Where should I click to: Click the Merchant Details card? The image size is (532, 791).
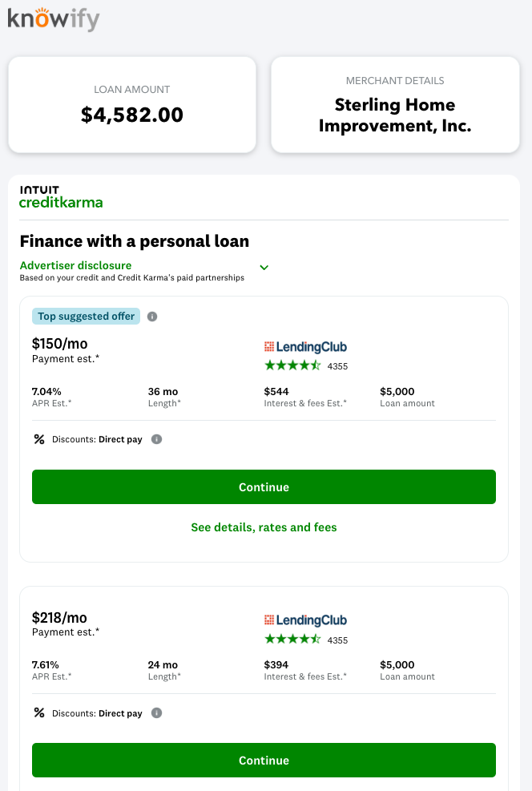395,105
